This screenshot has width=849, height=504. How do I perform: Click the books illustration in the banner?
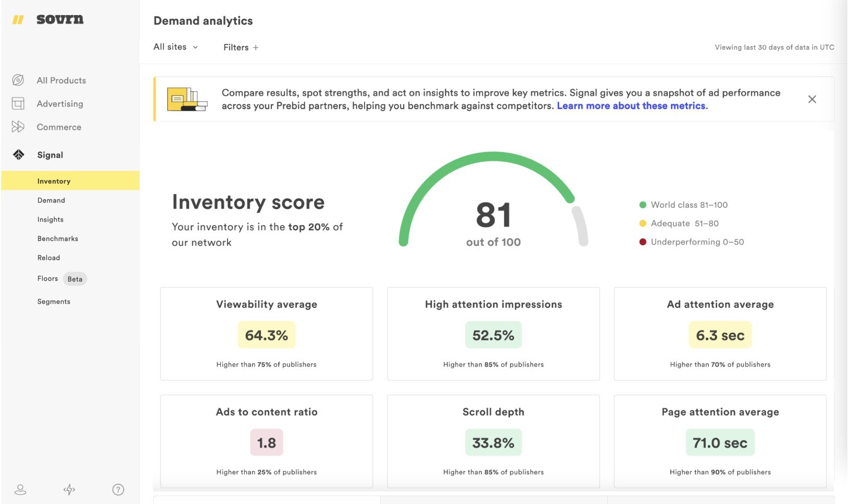click(x=187, y=99)
